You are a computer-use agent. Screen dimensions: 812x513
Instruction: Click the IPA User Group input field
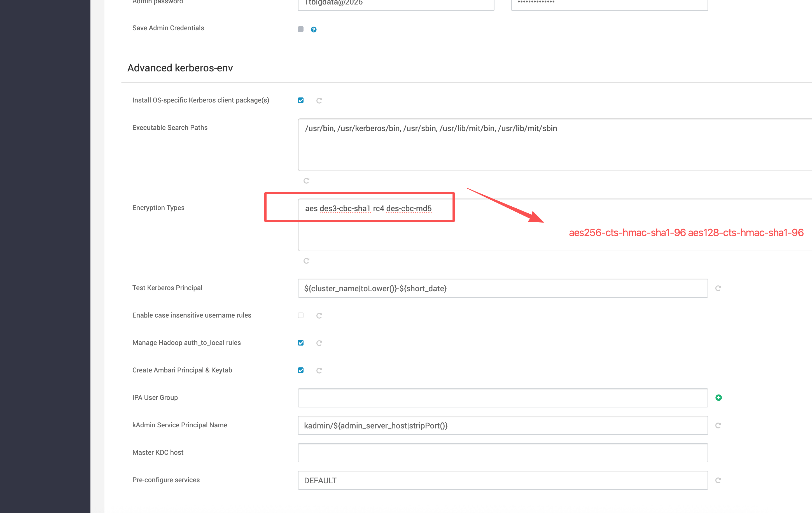pyautogui.click(x=502, y=398)
